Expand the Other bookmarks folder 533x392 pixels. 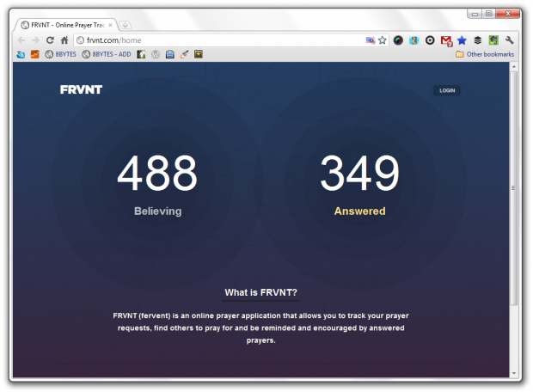(x=485, y=54)
